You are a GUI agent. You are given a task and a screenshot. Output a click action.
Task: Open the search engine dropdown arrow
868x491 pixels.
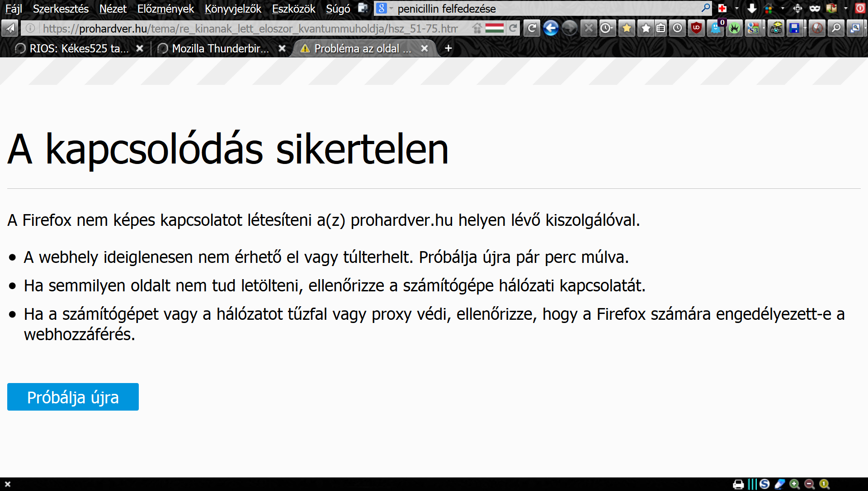tap(391, 9)
